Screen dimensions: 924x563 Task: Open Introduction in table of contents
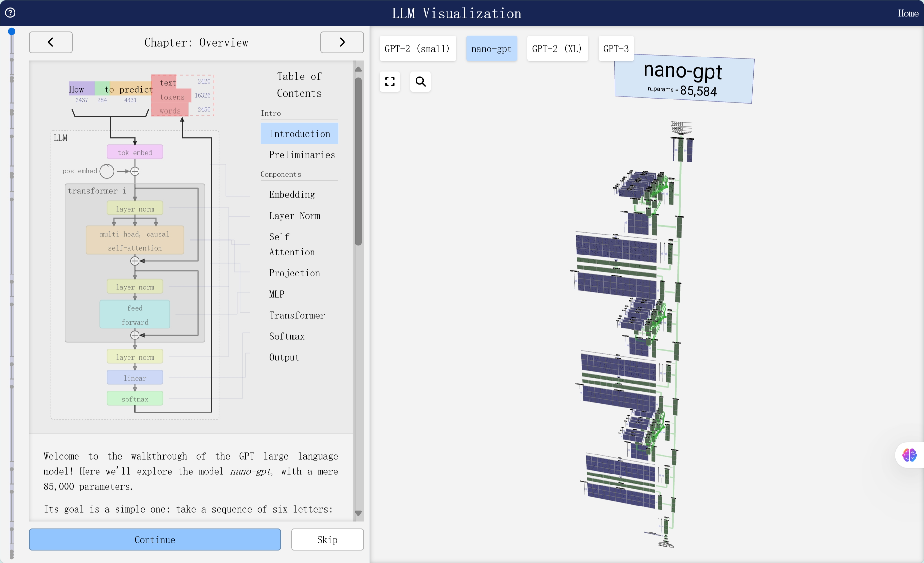[299, 133]
